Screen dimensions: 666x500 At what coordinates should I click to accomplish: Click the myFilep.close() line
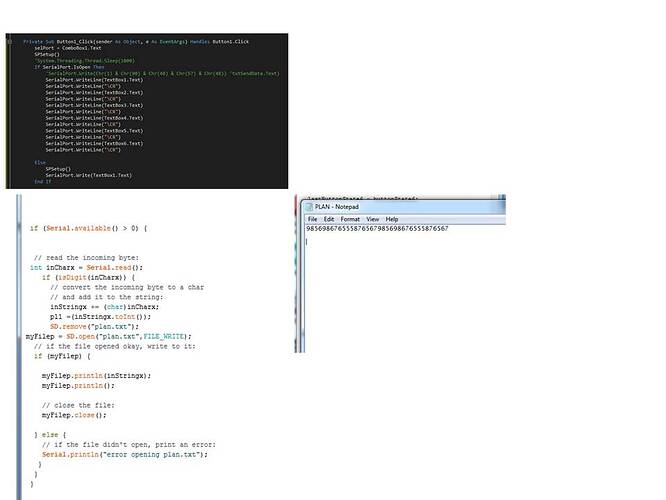pyautogui.click(x=74, y=415)
